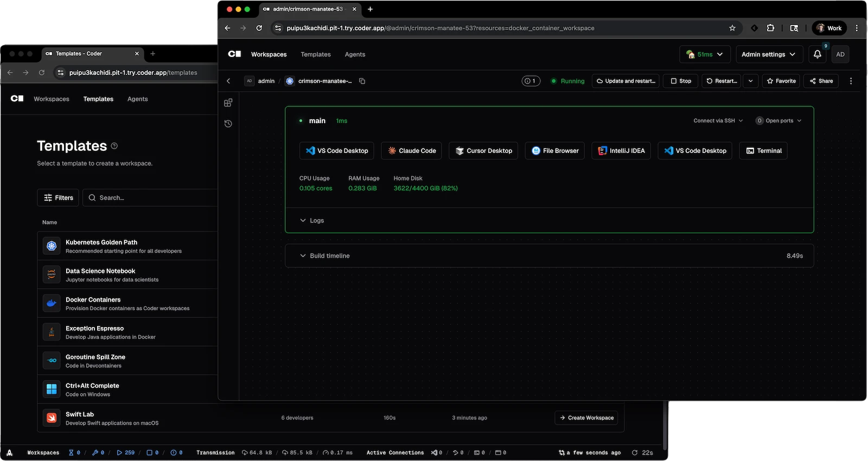Click Create Workspace for Swift Lab
This screenshot has height=461, width=868.
point(586,418)
